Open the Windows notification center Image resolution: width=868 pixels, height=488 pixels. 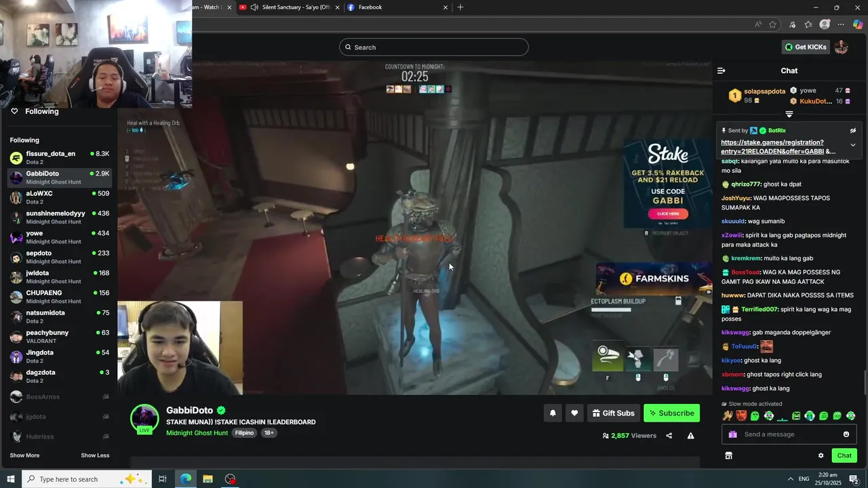point(854,479)
